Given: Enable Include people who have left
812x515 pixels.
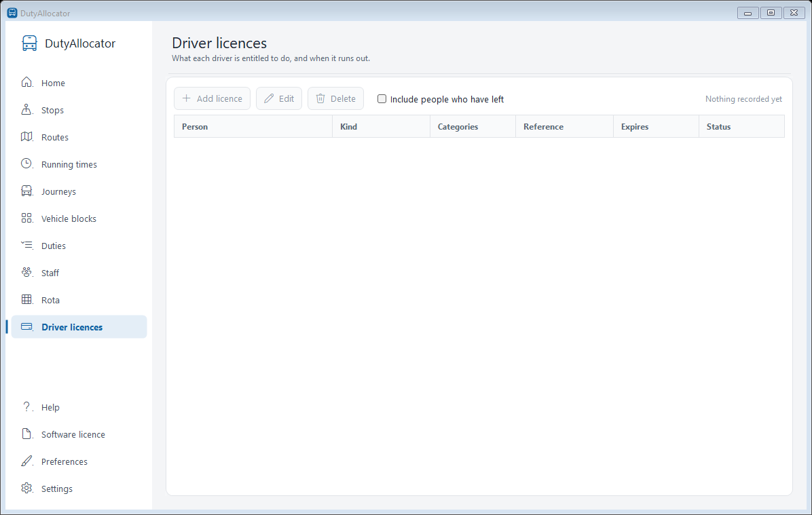Looking at the screenshot, I should pyautogui.click(x=382, y=99).
